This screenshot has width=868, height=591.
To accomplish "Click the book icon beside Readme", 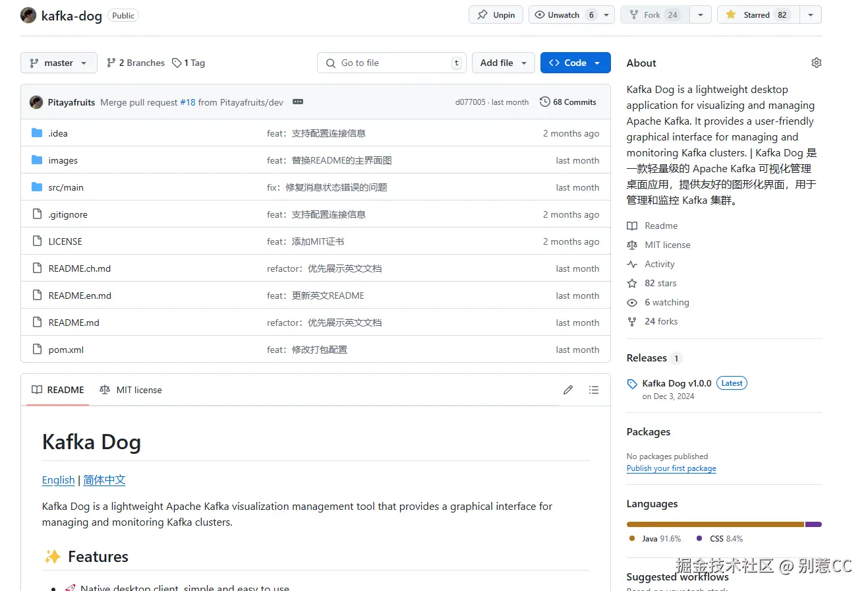I will 632,226.
